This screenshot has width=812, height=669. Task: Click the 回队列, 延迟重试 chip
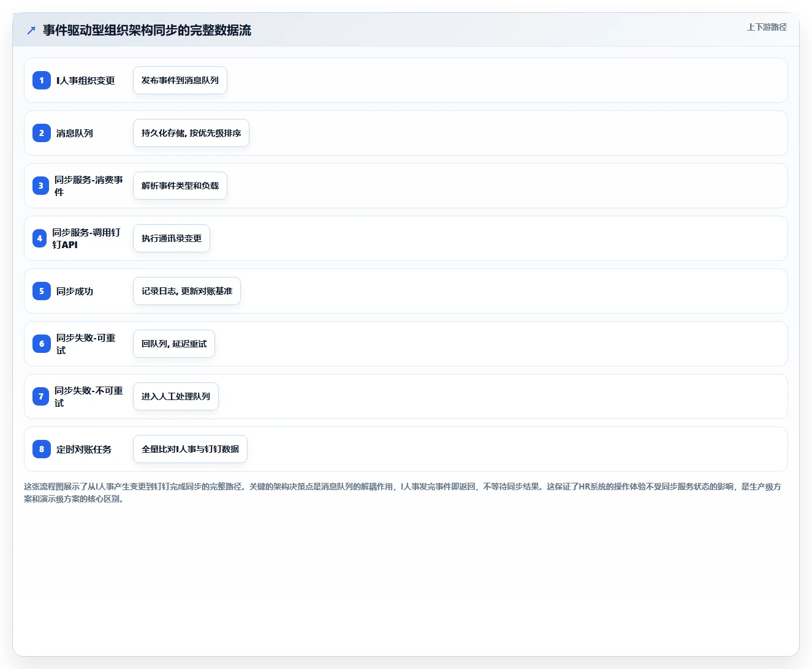coord(174,344)
